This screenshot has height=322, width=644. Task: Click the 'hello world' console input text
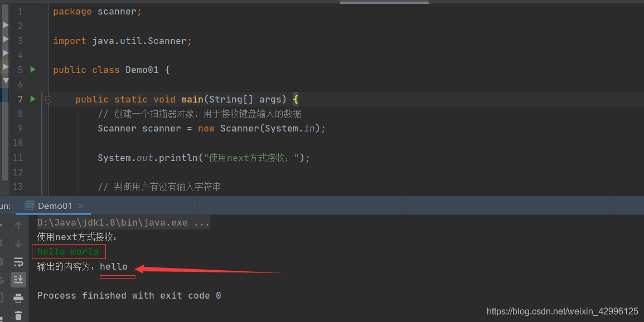click(68, 251)
